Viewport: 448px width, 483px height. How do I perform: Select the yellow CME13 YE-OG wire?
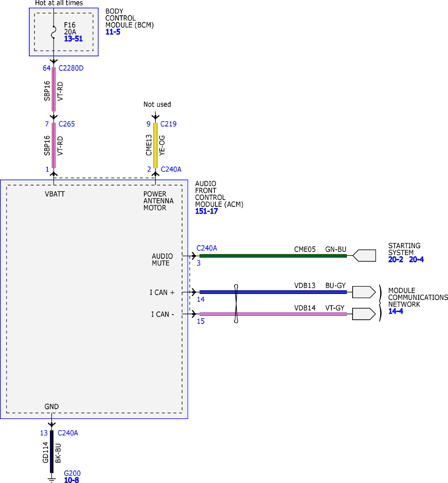pyautogui.click(x=155, y=146)
